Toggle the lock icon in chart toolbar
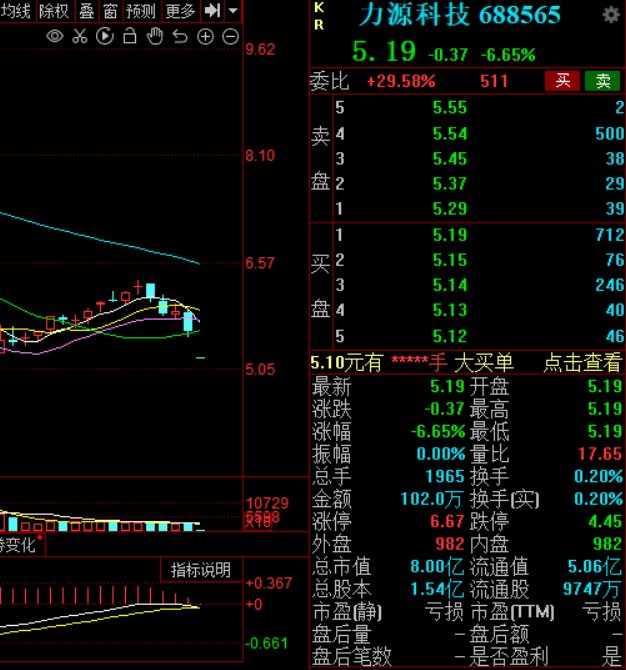 click(x=129, y=36)
